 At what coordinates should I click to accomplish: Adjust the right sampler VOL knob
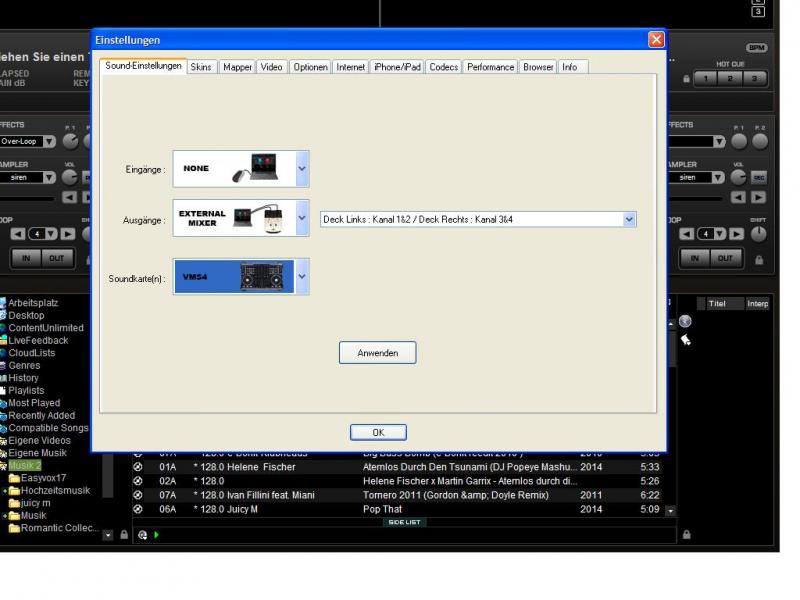point(738,177)
